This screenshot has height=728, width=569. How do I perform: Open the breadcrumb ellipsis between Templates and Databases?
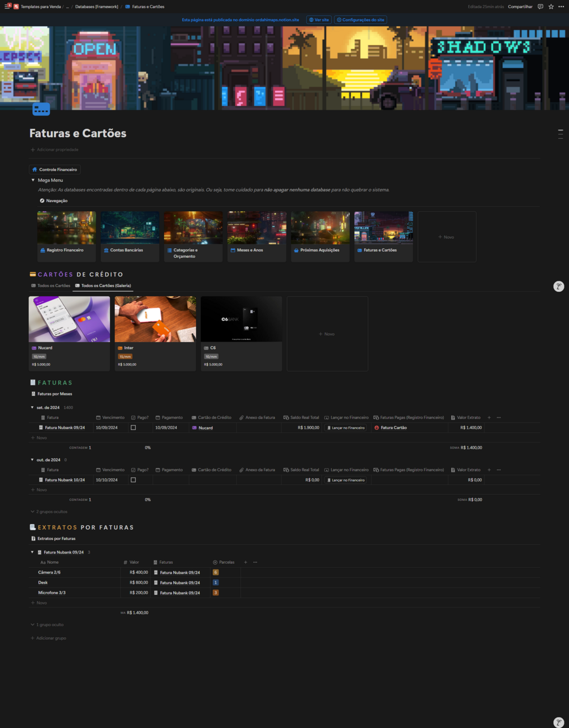(x=67, y=7)
